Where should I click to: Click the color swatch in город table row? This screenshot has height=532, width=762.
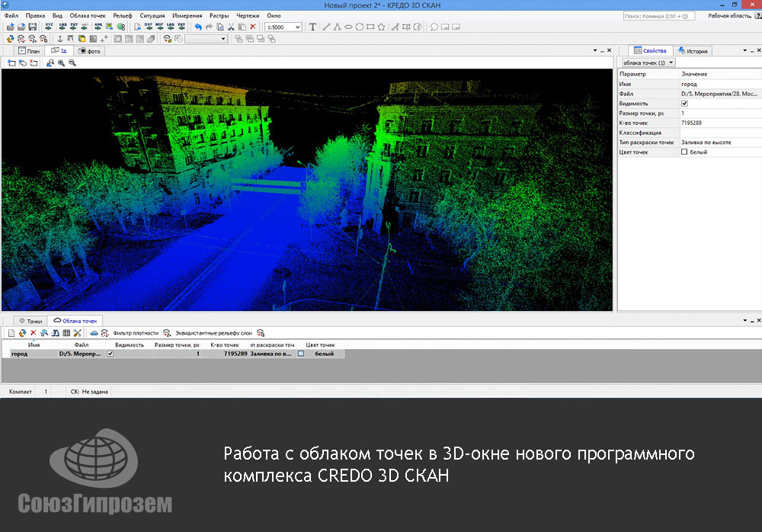pos(301,354)
